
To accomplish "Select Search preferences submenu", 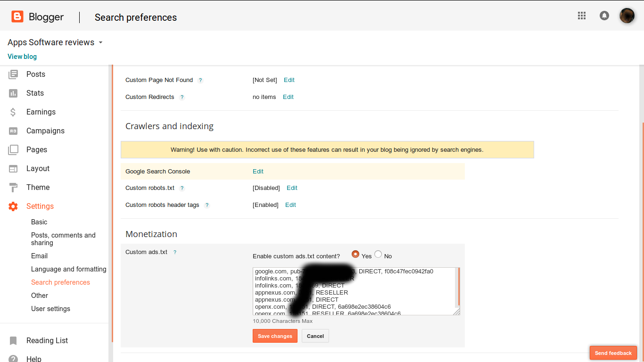I will [x=60, y=282].
